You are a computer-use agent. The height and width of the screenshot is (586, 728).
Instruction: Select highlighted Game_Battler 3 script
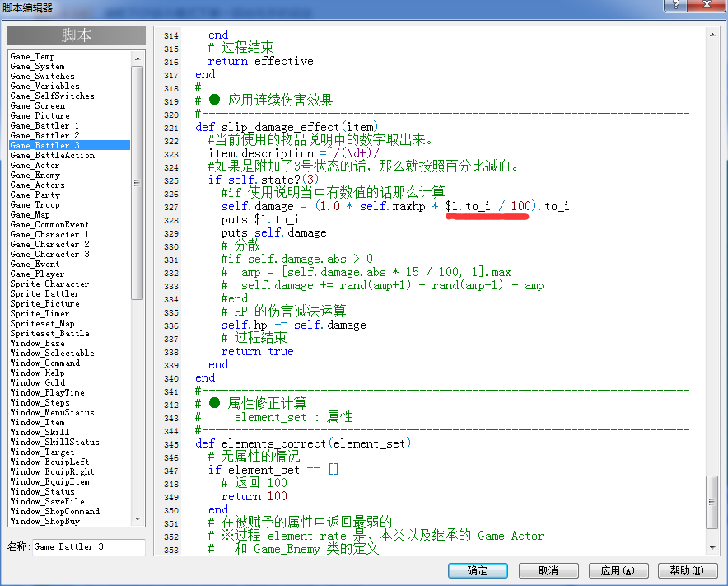tap(70, 145)
